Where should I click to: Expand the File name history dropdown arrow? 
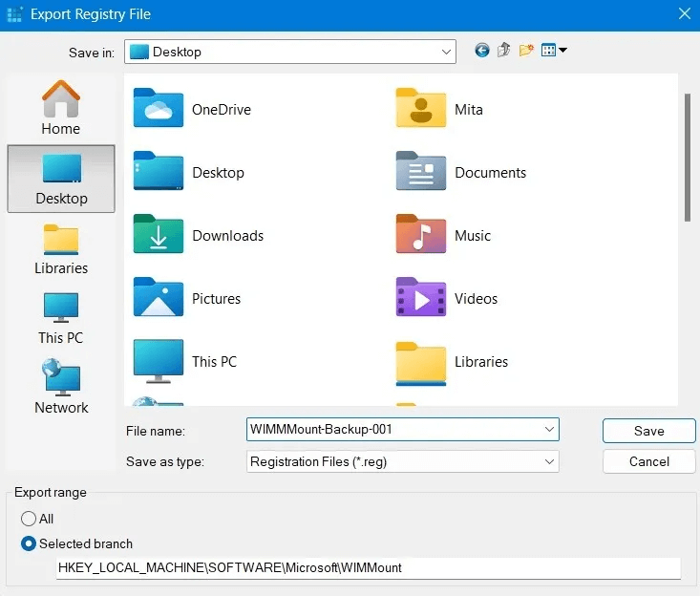coord(549,429)
